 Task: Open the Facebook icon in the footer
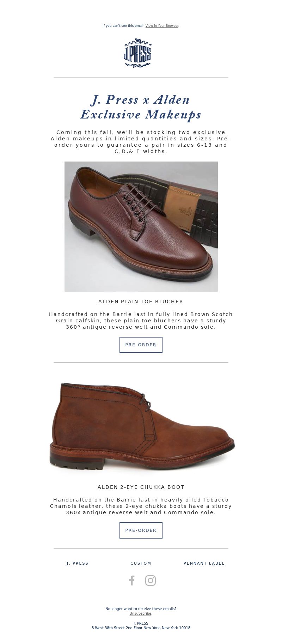pyautogui.click(x=131, y=581)
